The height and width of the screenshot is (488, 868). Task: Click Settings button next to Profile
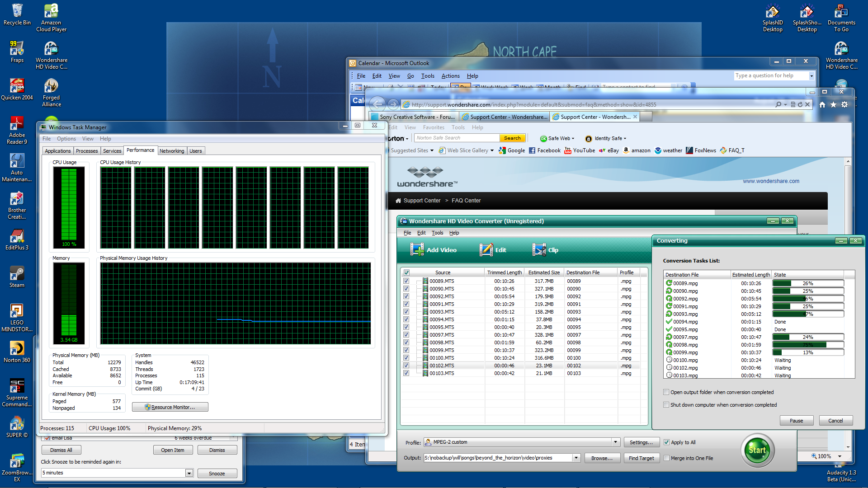[x=641, y=442]
